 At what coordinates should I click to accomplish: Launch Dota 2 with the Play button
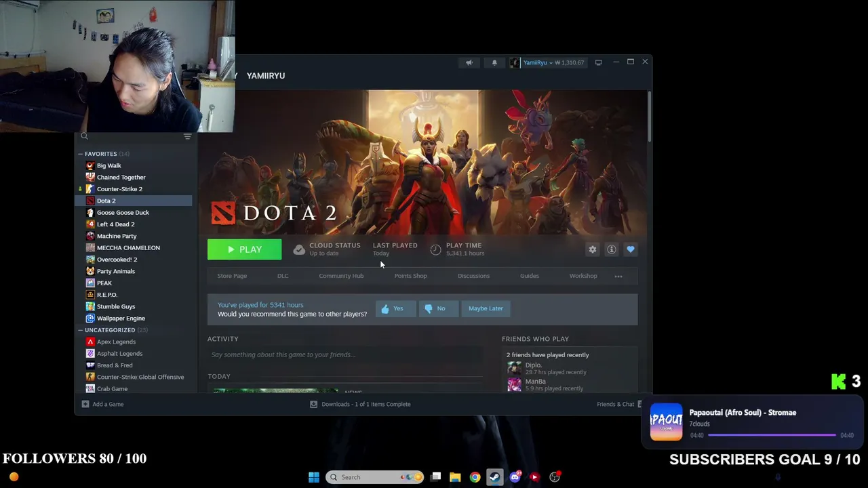(244, 249)
